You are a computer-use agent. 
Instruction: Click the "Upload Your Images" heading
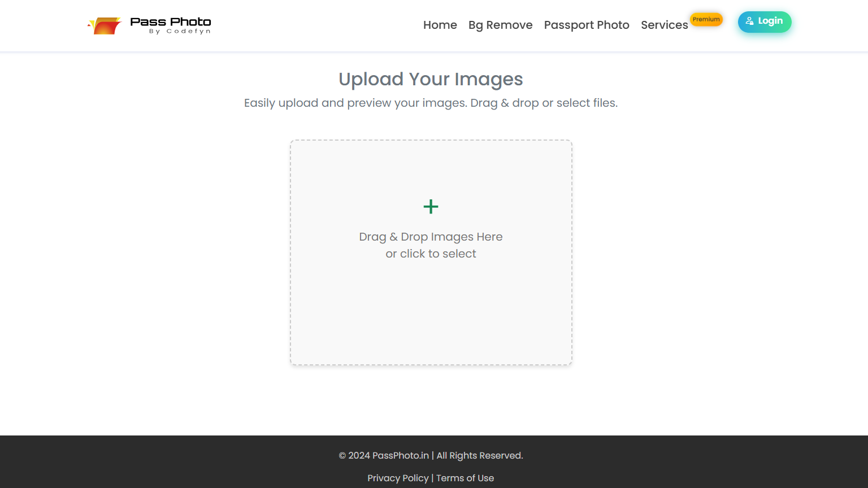[x=431, y=79]
